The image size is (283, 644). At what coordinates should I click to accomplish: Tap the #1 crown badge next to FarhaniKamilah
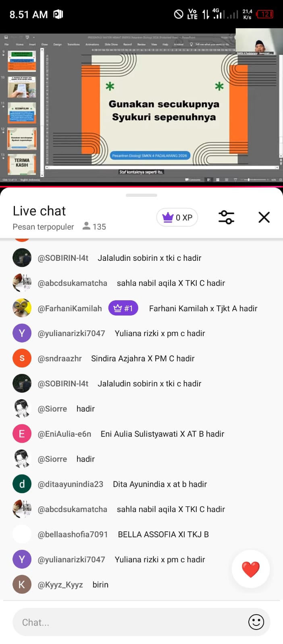[x=123, y=308]
